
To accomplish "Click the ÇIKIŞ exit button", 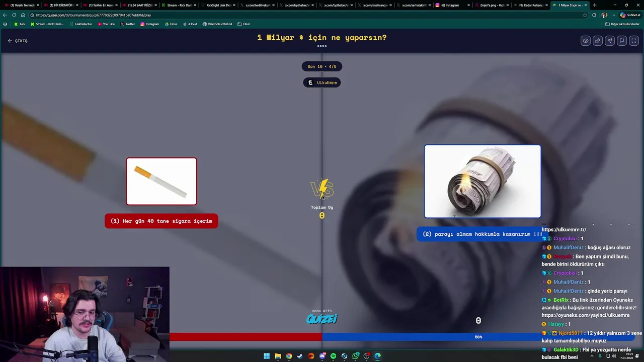I will coord(18,41).
